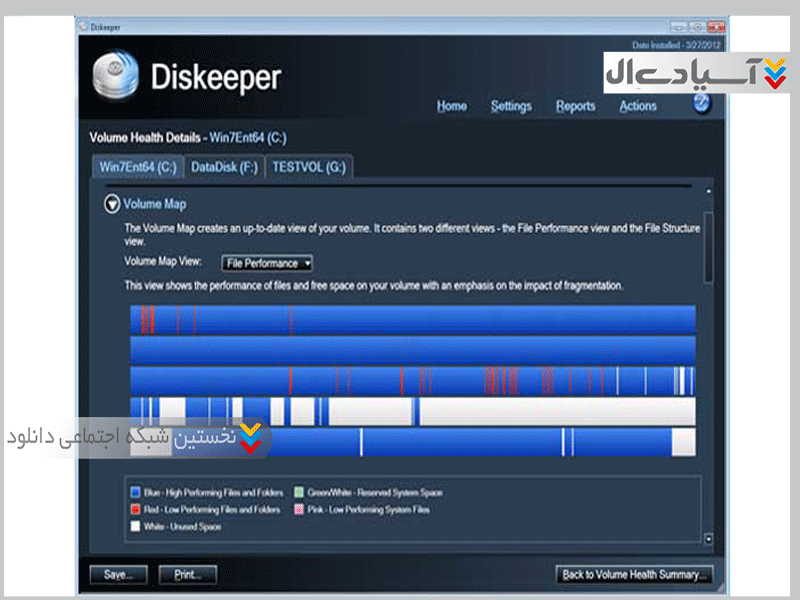The image size is (800, 600).
Task: Click the scroll up arrow at panel top
Action: pos(709,191)
